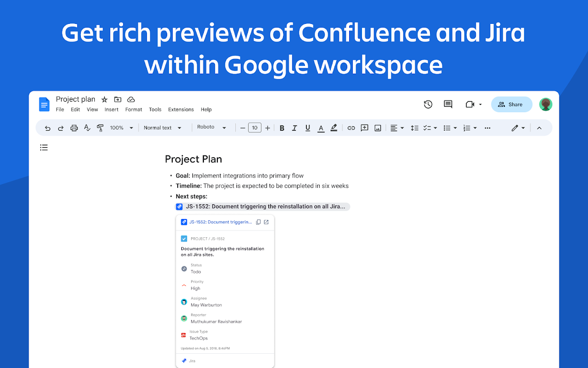Click the May Warburton assignee

(206, 305)
